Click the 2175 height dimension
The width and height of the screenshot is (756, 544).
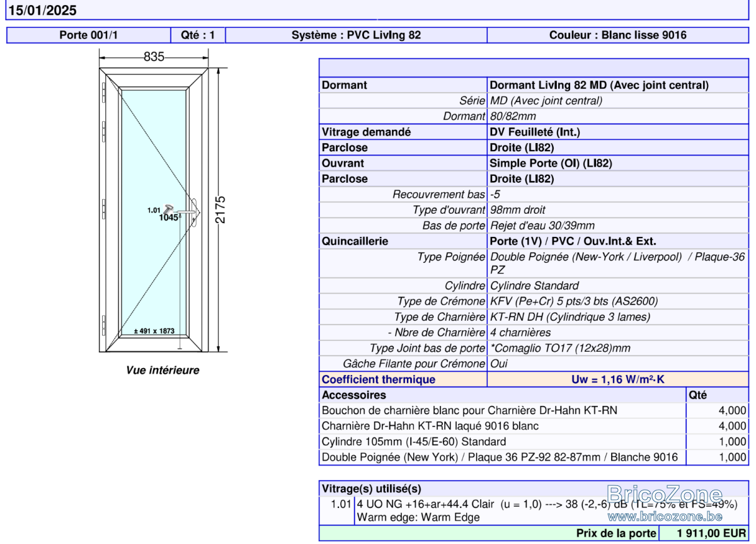(220, 210)
